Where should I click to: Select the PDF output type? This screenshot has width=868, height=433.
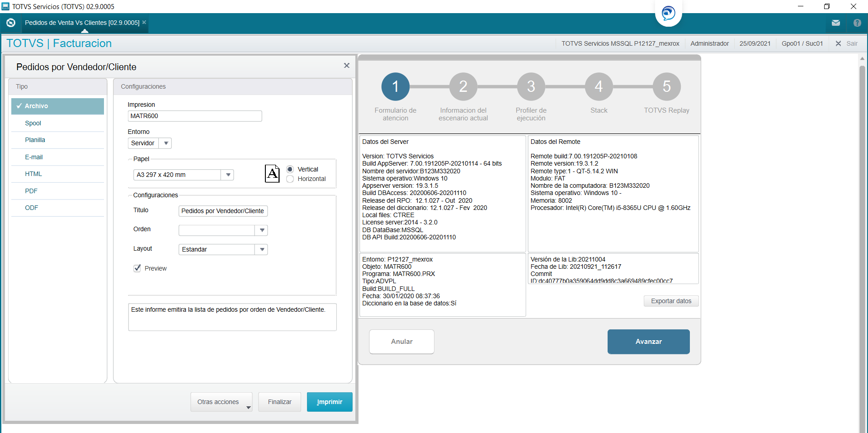[58, 191]
